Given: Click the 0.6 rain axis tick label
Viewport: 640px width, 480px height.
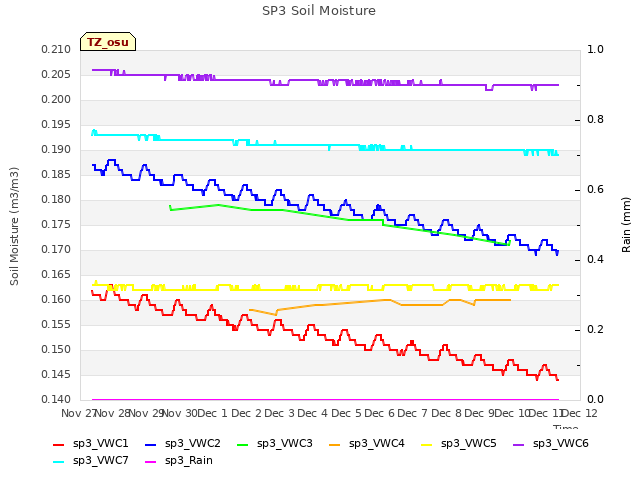Looking at the screenshot, I should 595,189.
